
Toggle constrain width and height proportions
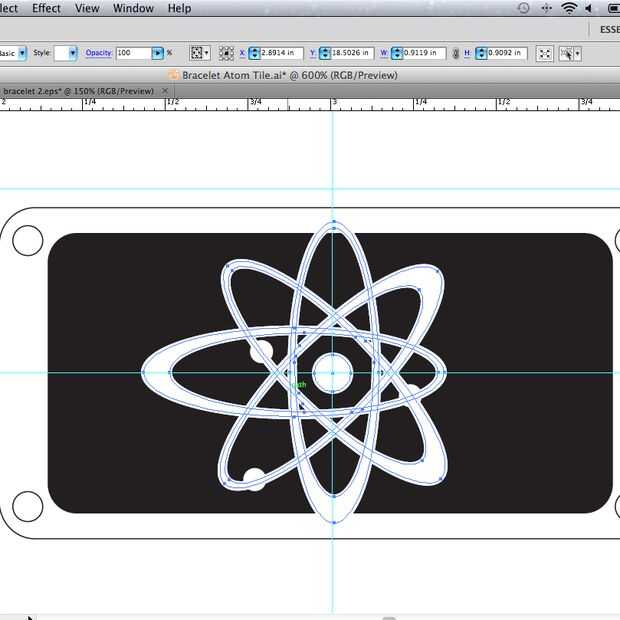click(x=456, y=53)
